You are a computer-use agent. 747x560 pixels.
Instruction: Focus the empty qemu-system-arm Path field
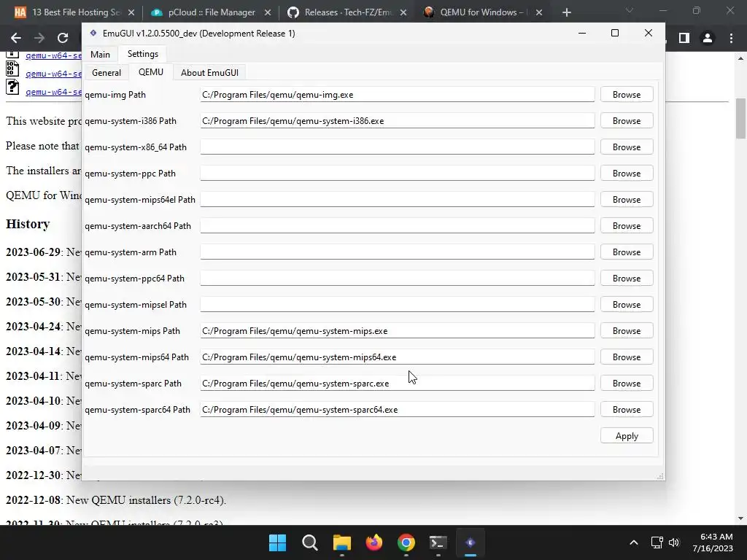pyautogui.click(x=398, y=252)
